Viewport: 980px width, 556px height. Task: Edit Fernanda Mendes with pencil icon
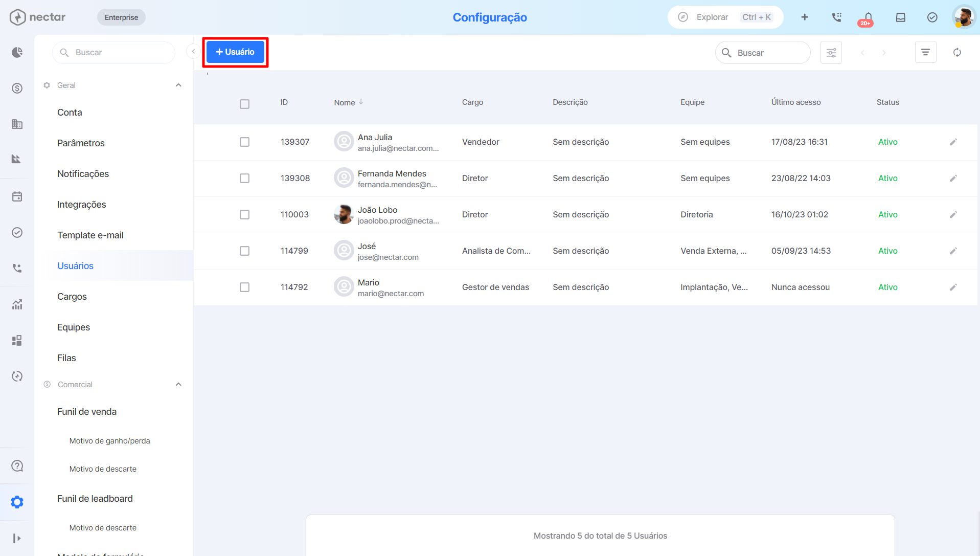coord(953,178)
